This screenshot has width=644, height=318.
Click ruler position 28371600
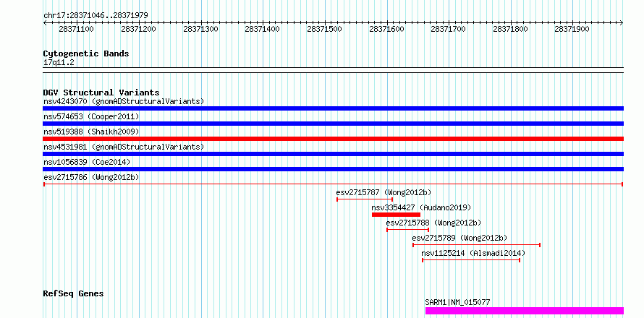point(386,30)
